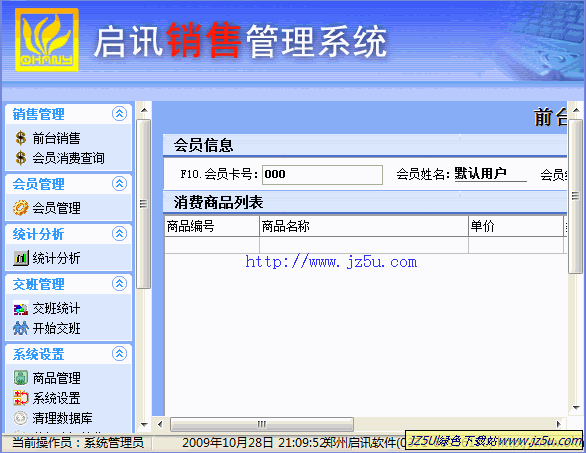Screen dimensions: 586x453
Task: Click the 商品编号 column header
Action: click(212, 226)
